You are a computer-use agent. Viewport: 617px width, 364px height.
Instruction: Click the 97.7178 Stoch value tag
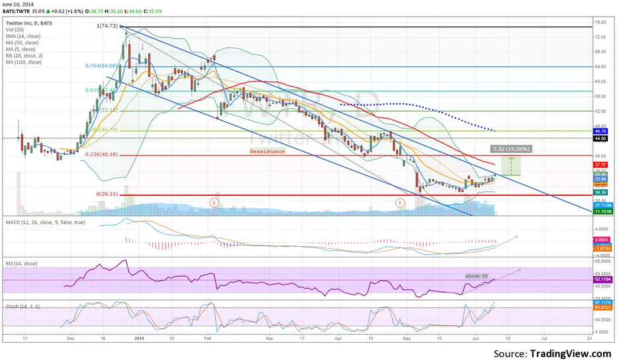click(603, 302)
